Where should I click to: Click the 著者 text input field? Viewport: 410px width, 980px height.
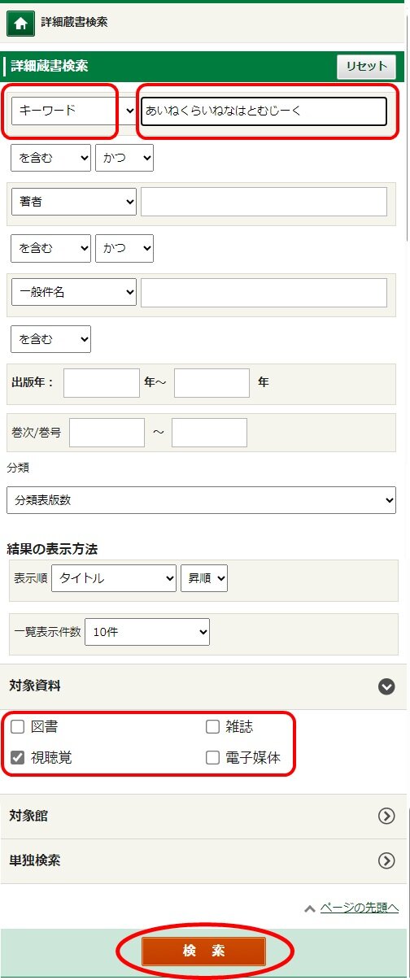coord(264,201)
